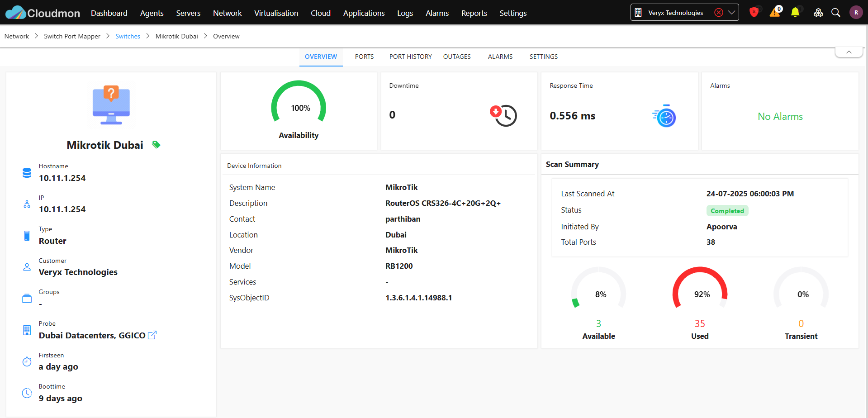Open the Logs menu
Screen dimensions: 868x418
click(405, 13)
